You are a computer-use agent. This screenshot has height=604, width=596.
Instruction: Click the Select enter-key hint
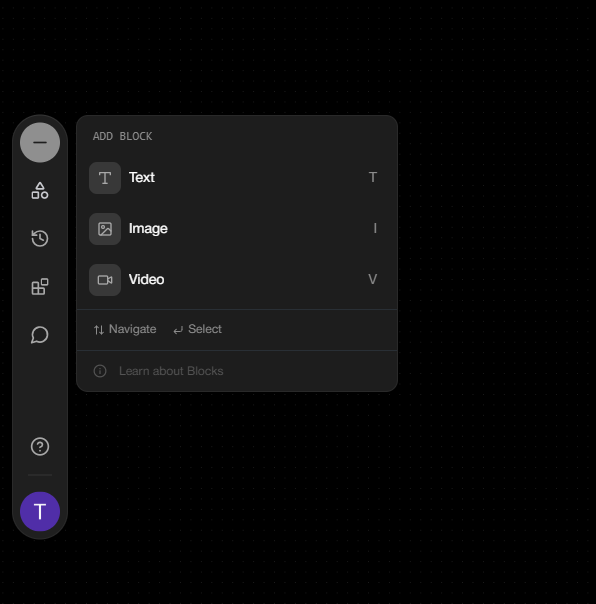coord(197,329)
